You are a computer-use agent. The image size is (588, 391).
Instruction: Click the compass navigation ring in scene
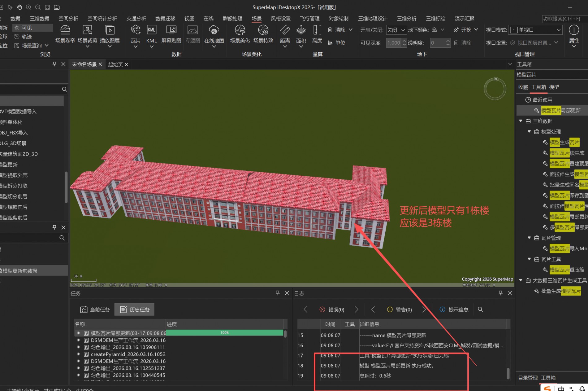[x=495, y=89]
